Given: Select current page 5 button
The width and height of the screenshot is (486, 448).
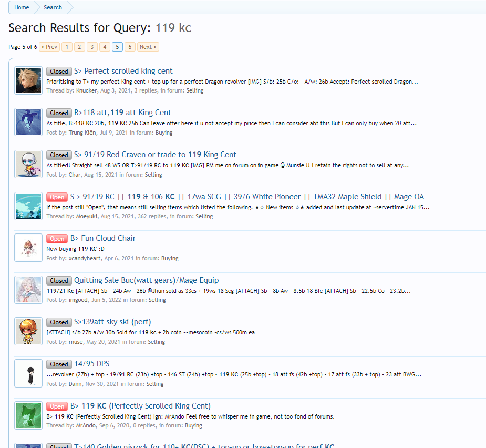Looking at the screenshot, I should point(117,47).
